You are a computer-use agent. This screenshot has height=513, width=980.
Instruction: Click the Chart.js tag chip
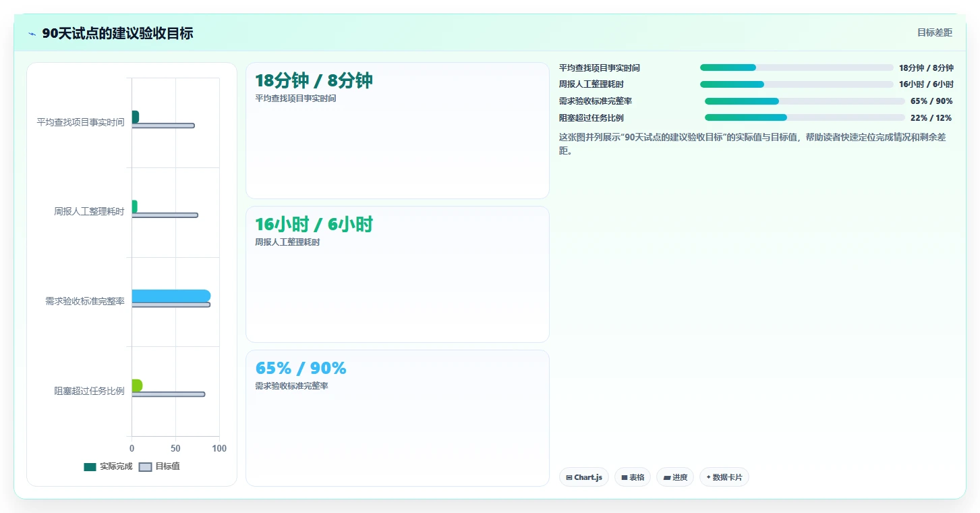tap(584, 477)
